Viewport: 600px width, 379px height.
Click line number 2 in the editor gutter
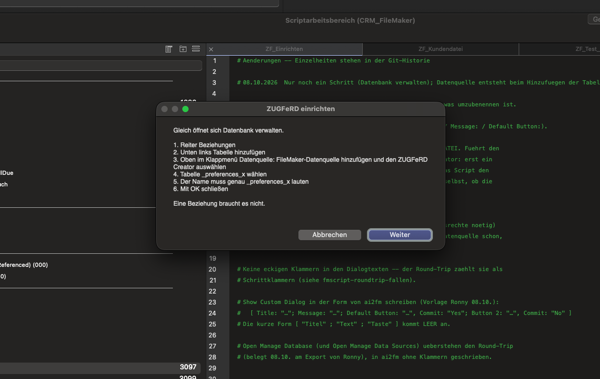click(214, 72)
